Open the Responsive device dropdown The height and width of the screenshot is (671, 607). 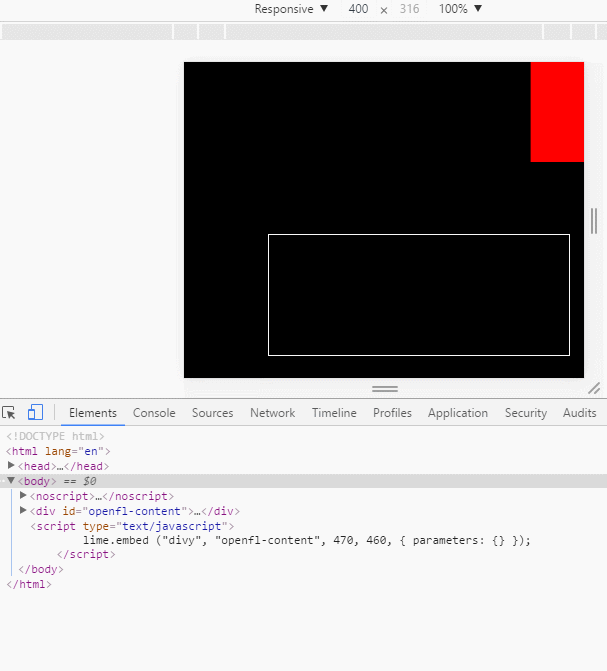click(291, 9)
